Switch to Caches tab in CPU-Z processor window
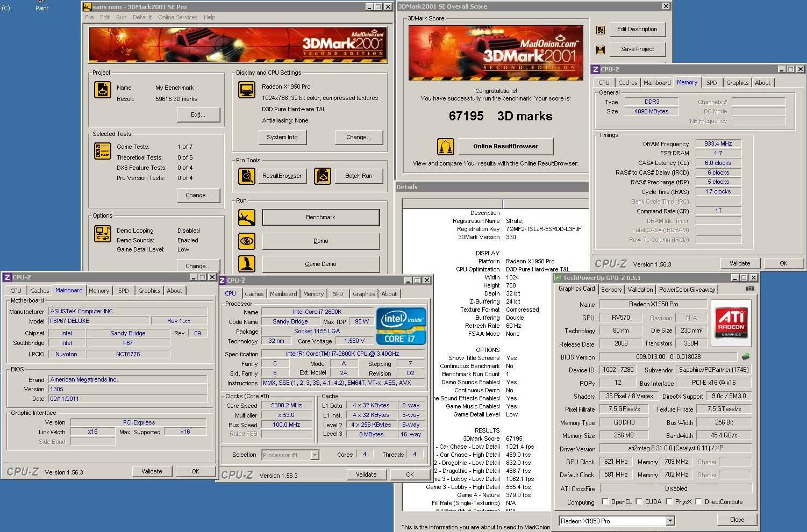Viewport: 807px width, 532px height. (x=254, y=294)
